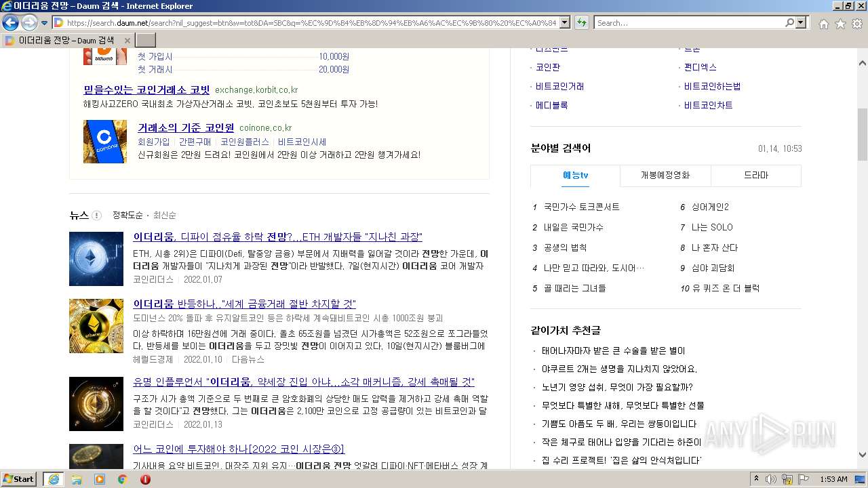The height and width of the screenshot is (488, 868).
Task: Select the 이더리움 전망 – Daum 검색 tab
Action: click(66, 41)
